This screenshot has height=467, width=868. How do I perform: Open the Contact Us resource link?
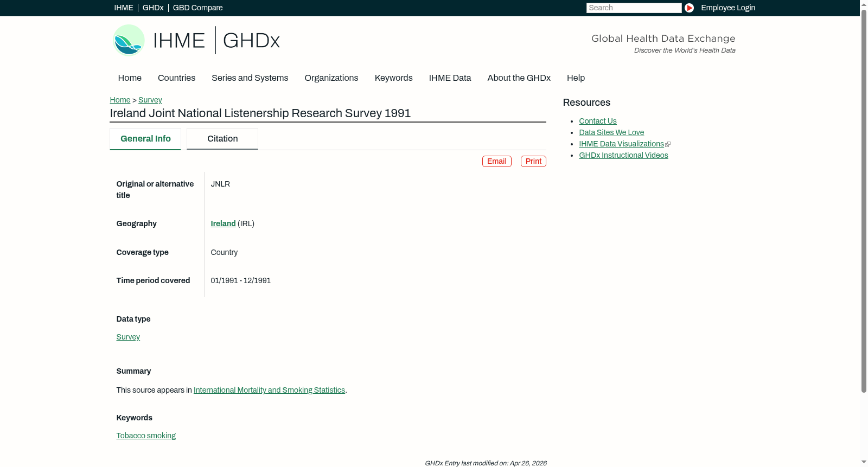click(x=598, y=121)
